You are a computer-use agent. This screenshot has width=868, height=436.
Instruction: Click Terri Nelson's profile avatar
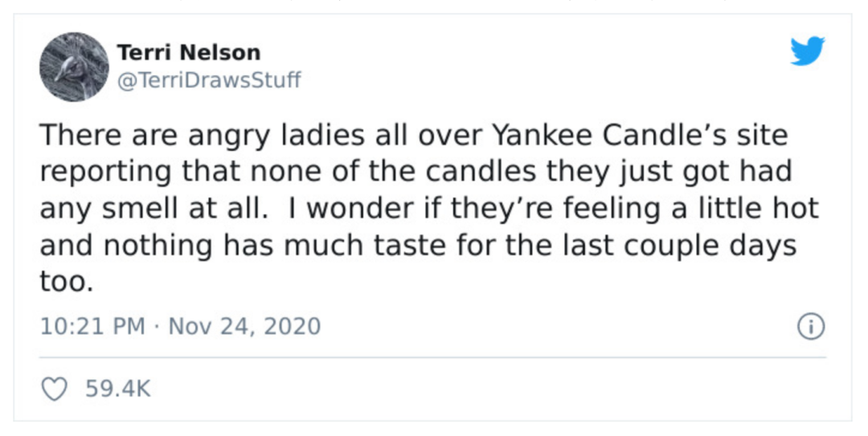click(x=74, y=67)
